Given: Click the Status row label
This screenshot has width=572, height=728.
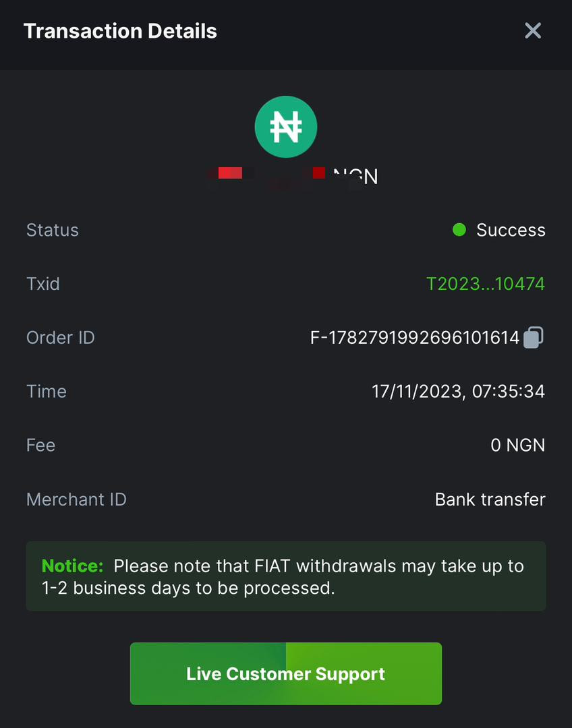Looking at the screenshot, I should pyautogui.click(x=53, y=231).
